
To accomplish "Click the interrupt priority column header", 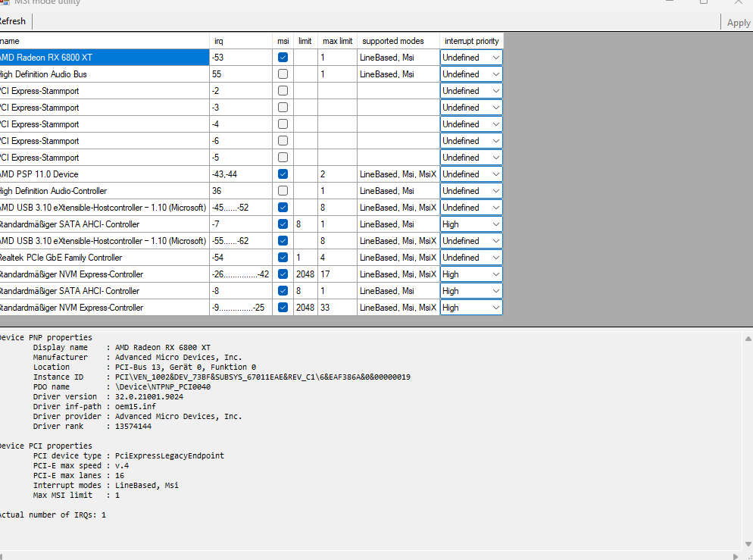I will (471, 41).
